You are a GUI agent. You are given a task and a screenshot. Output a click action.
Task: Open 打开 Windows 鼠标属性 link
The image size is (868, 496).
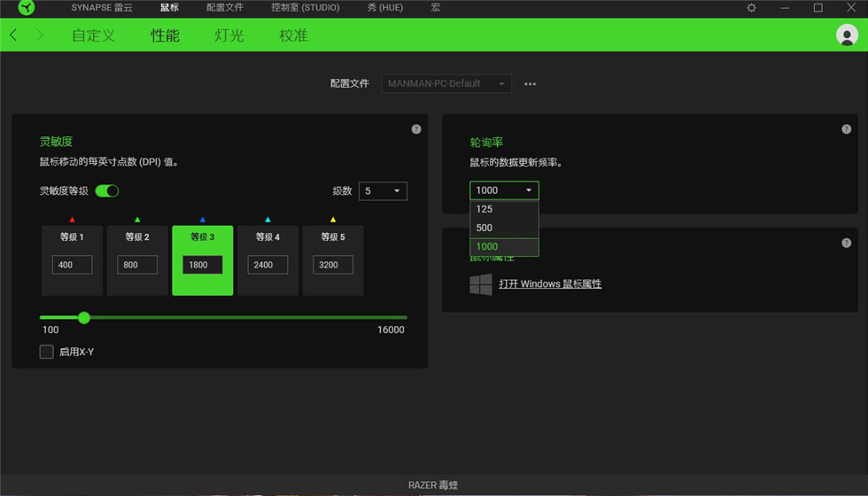click(550, 284)
